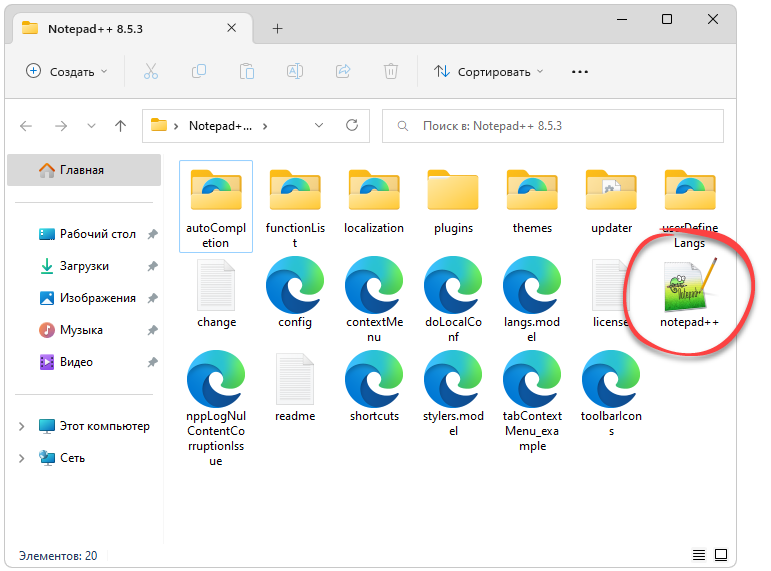Screen dimensions: 771x571
Task: Open a new tab with plus button
Action: (x=277, y=28)
